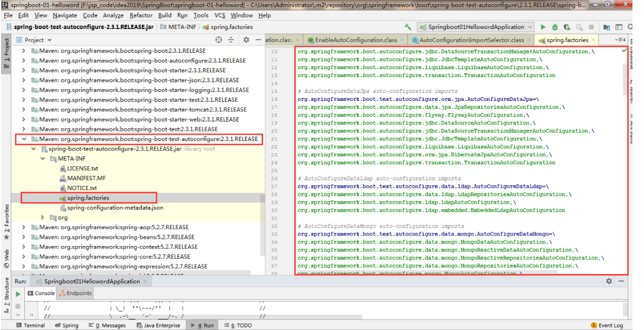
Task: Rerun application in Run panel
Action: click(18, 294)
